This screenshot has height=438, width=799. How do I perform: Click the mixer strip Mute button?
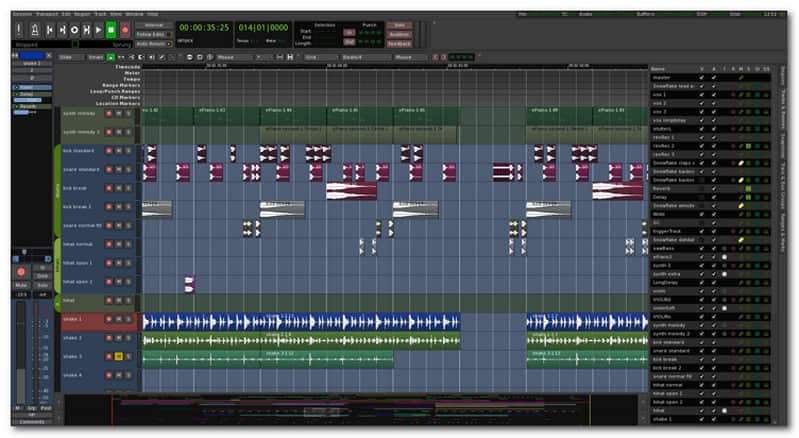(x=21, y=285)
